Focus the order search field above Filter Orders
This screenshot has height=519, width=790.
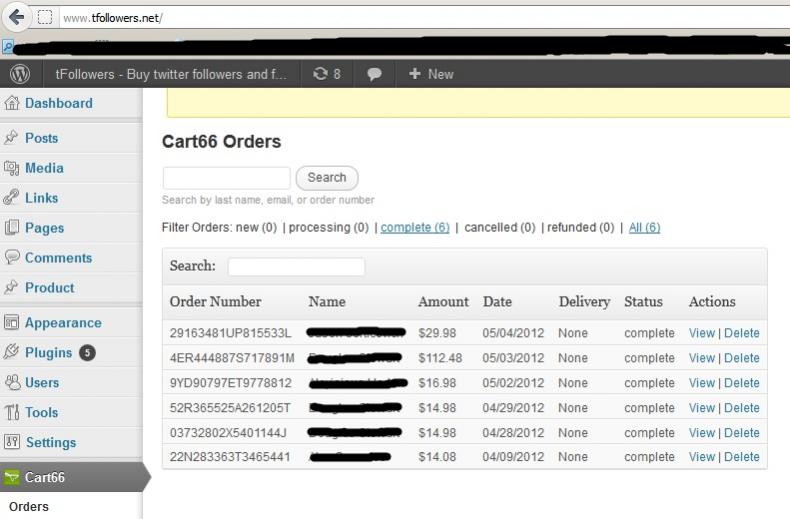[226, 178]
